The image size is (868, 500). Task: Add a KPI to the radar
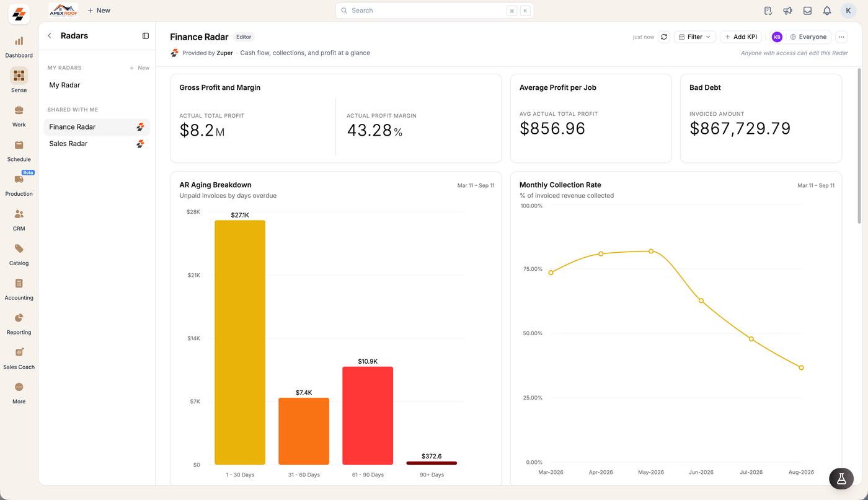(741, 37)
